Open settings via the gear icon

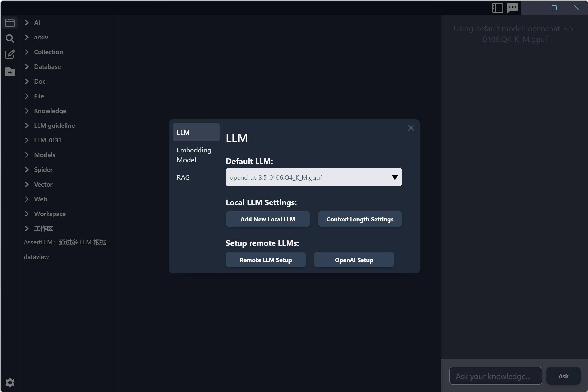pos(10,382)
